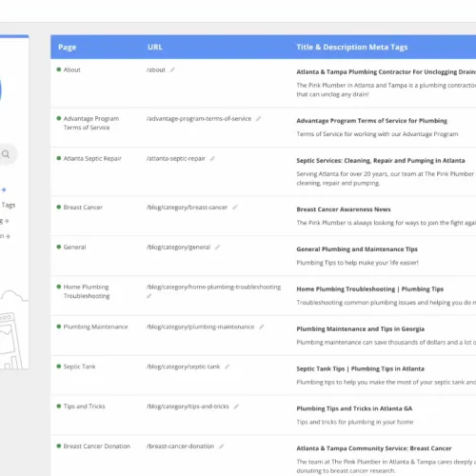This screenshot has height=476, width=476.
Task: Select 'Tips and tricks for plumbing in your home'
Action: point(355,422)
